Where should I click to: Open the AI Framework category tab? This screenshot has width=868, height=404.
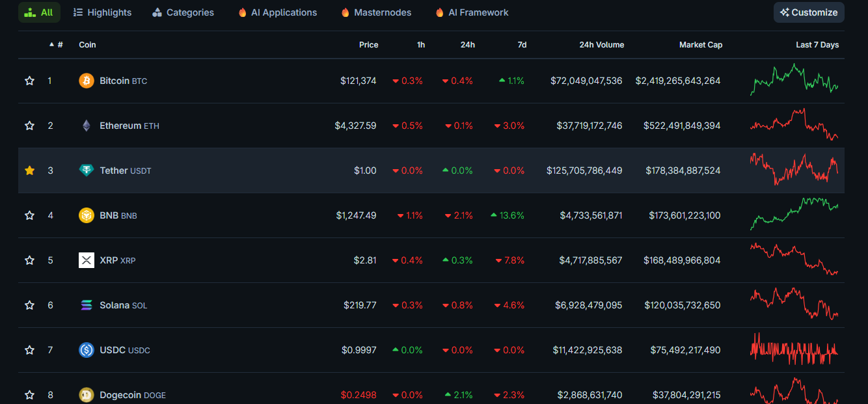(472, 12)
